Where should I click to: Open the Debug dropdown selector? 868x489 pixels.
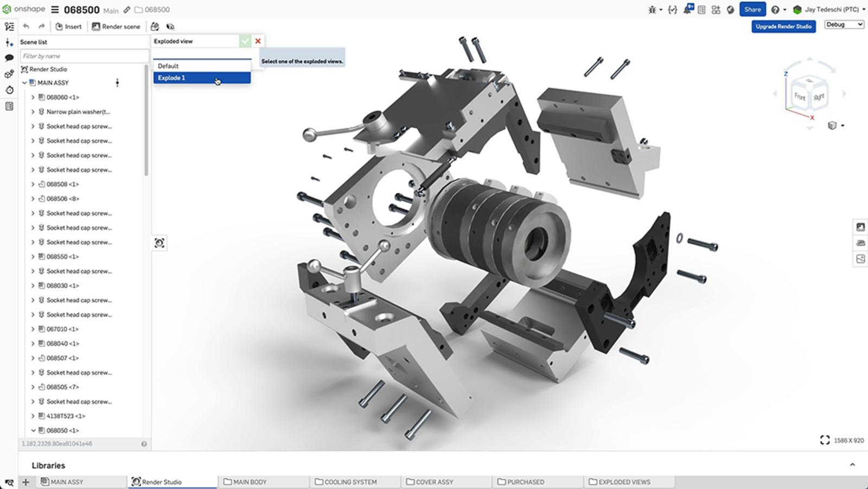(844, 24)
